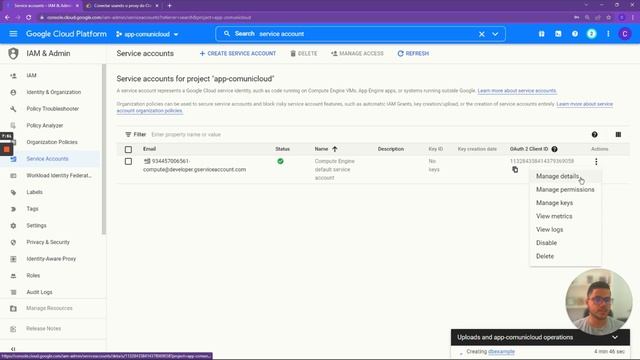Click the Manage Access button
The width and height of the screenshot is (640, 360).
[x=357, y=53]
